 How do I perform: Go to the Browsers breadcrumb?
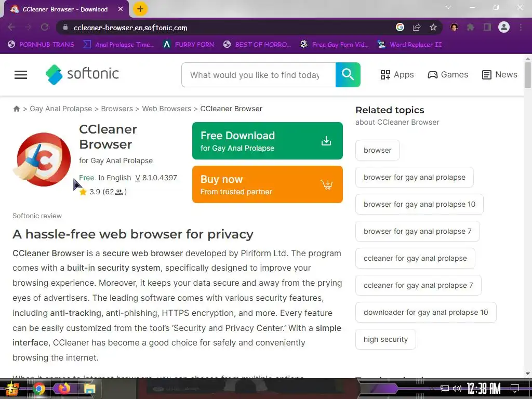point(117,109)
